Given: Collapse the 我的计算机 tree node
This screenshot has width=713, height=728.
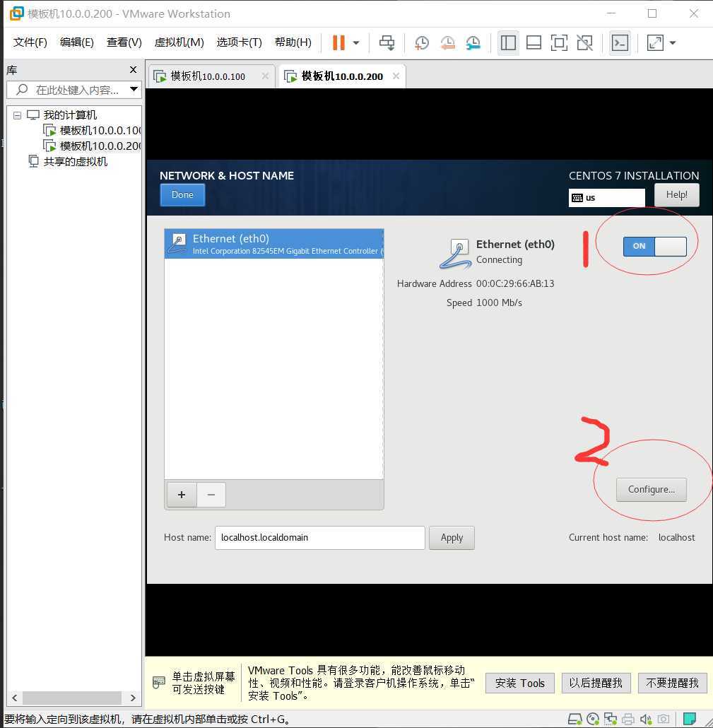Looking at the screenshot, I should tap(17, 115).
